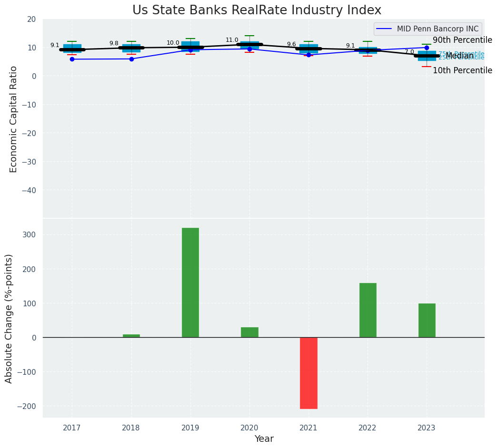The height and width of the screenshot is (448, 497).
Task: Click the blue 2023 data point
Action: coord(427,48)
